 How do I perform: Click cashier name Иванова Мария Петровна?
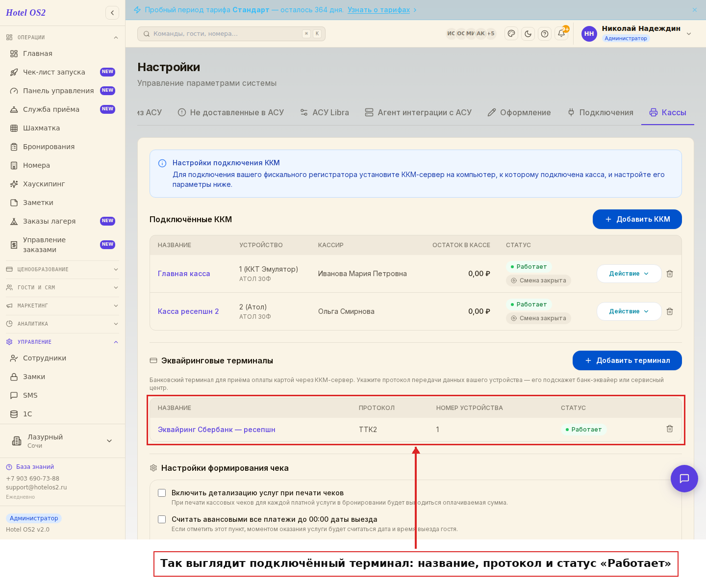[x=362, y=274]
